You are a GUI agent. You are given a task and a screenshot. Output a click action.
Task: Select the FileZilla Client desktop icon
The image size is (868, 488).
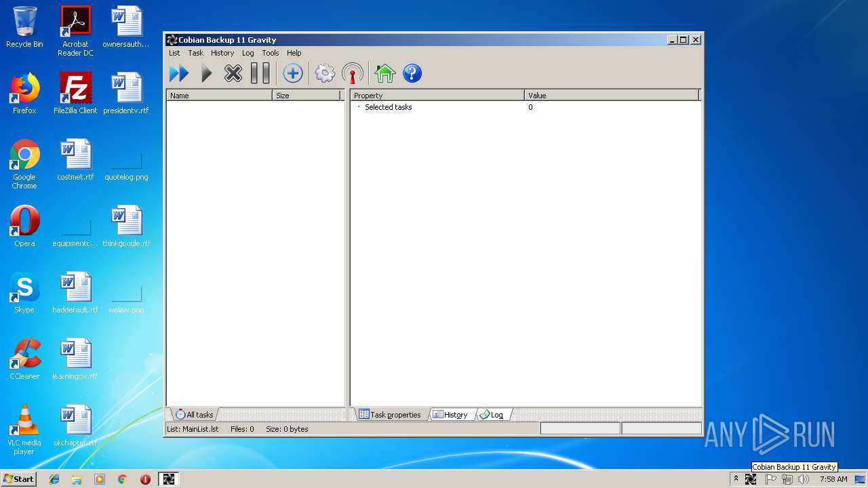point(75,94)
